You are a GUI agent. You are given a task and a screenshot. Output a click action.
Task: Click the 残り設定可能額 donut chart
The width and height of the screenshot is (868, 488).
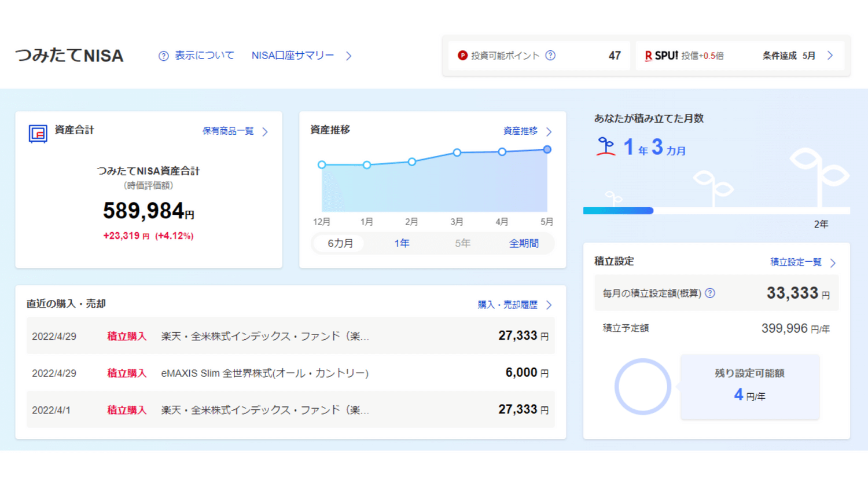[642, 387]
